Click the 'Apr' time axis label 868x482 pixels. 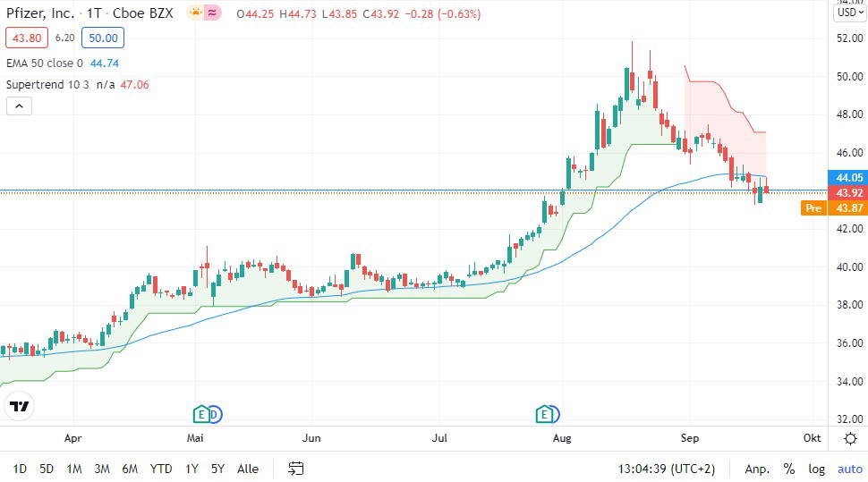point(73,437)
